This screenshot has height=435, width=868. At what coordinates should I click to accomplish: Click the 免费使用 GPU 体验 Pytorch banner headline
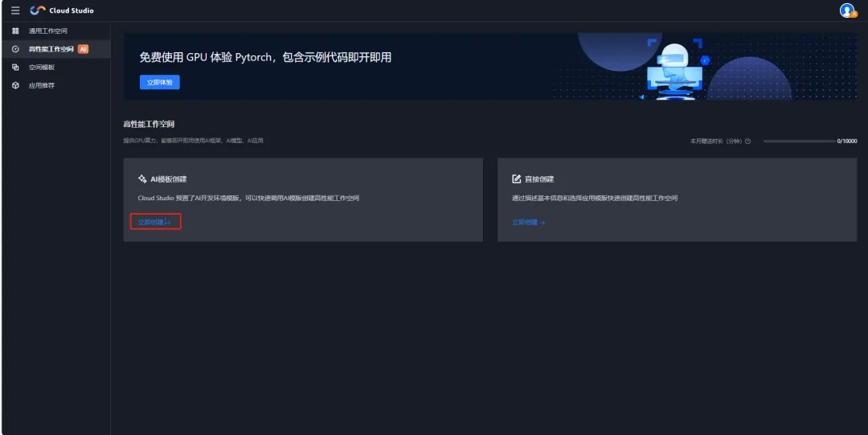(x=266, y=57)
